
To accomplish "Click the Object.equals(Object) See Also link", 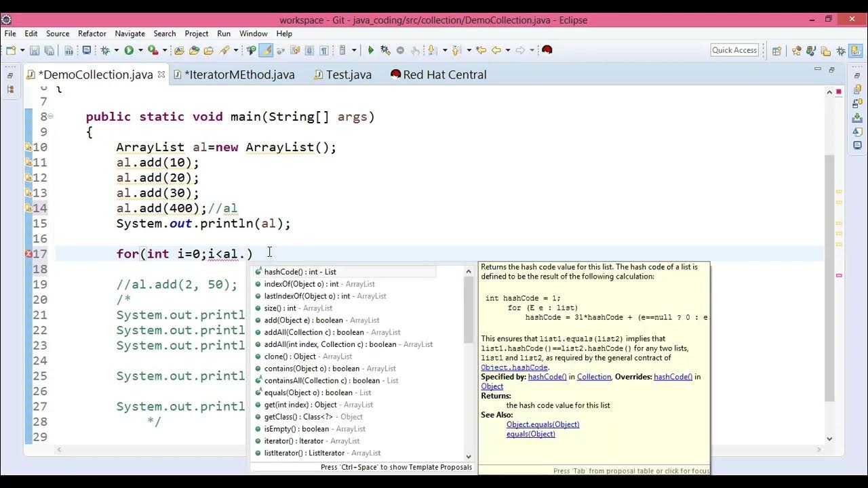I will [x=542, y=424].
